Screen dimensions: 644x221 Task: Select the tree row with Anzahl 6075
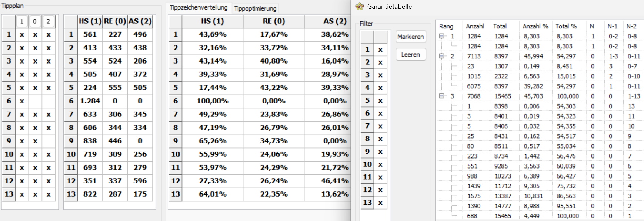point(540,86)
